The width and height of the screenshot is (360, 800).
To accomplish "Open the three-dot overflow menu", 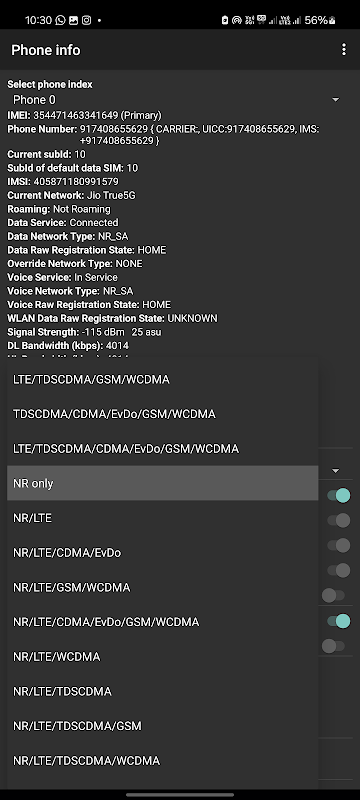I will (344, 49).
